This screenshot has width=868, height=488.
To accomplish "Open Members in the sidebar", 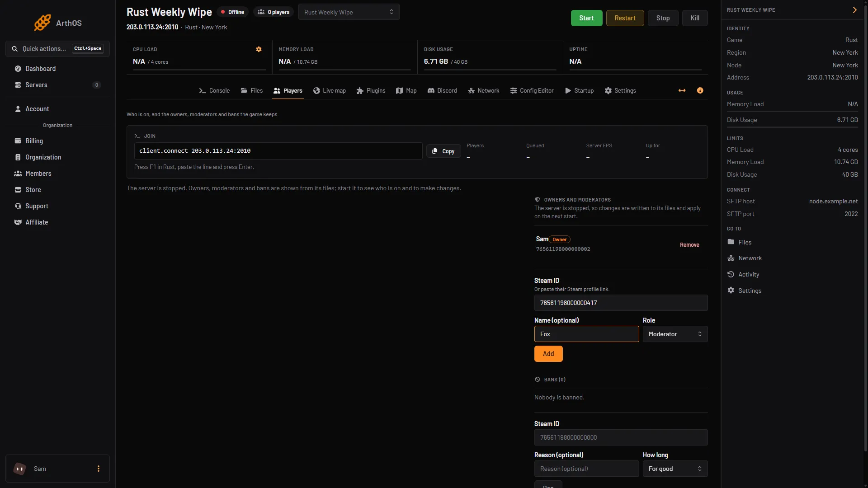I will click(x=57, y=174).
